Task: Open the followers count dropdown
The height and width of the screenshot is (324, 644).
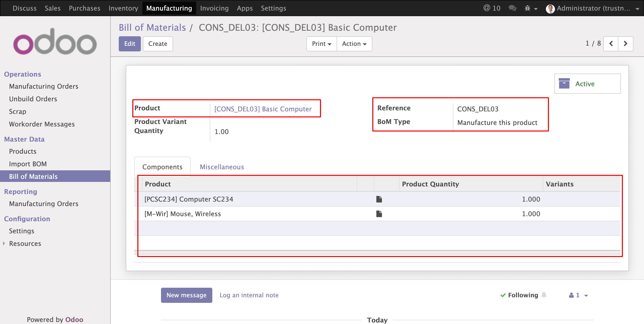Action: click(578, 295)
